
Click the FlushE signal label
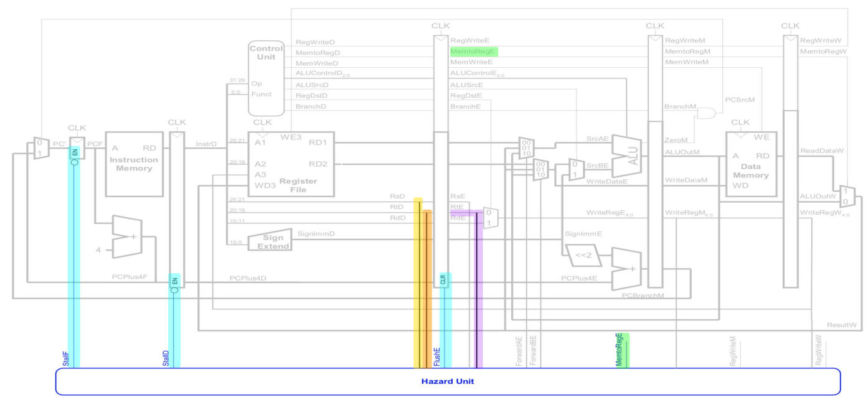(x=436, y=356)
